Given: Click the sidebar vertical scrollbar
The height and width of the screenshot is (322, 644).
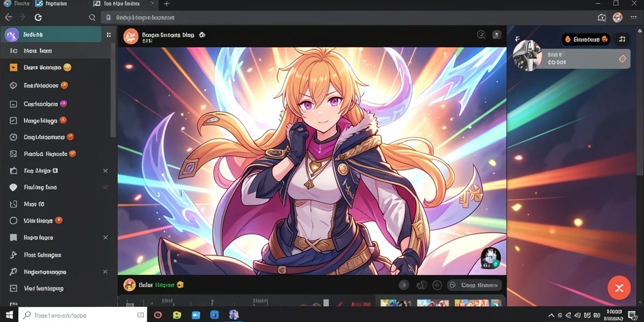Looking at the screenshot, I should coord(113,89).
